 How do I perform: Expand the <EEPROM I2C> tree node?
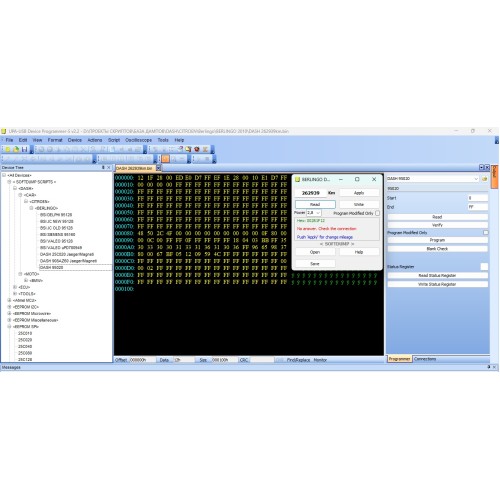9,307
